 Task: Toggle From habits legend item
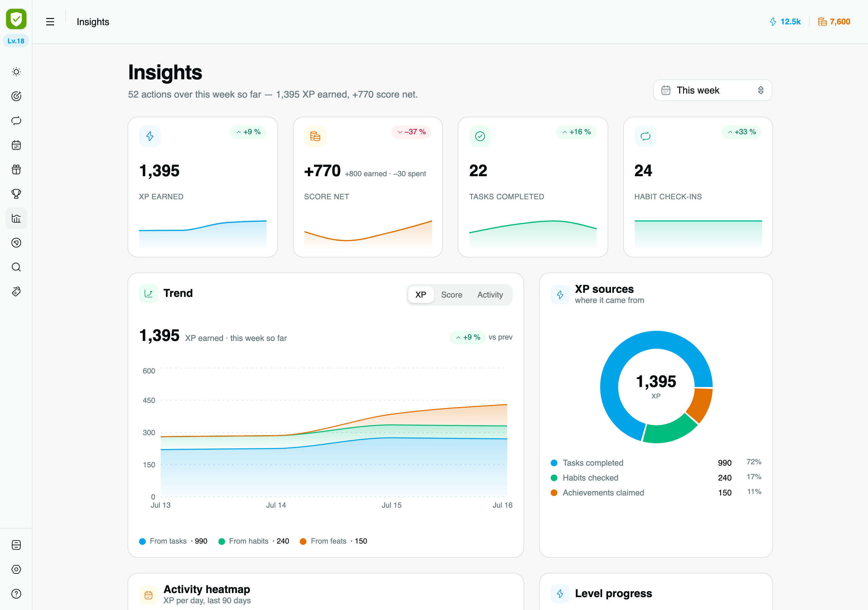tap(254, 541)
